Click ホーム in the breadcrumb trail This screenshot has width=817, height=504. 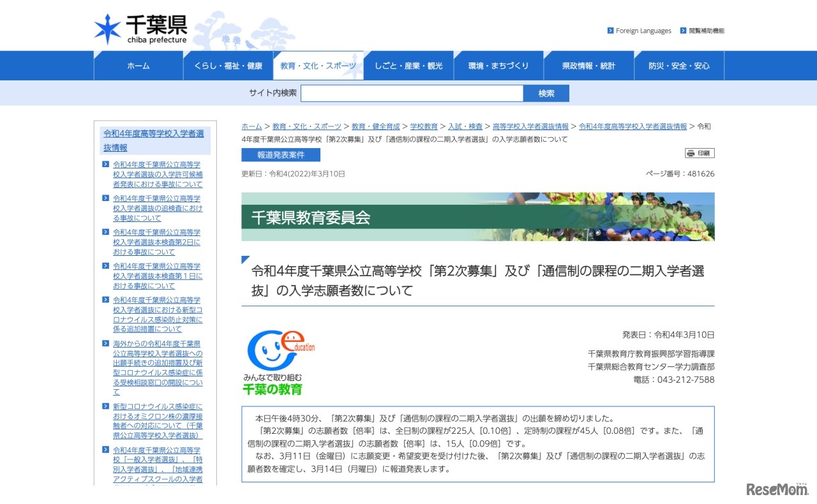point(251,126)
